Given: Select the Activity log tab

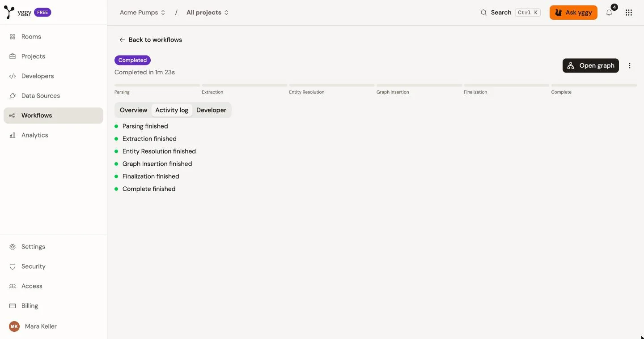Looking at the screenshot, I should click(172, 110).
